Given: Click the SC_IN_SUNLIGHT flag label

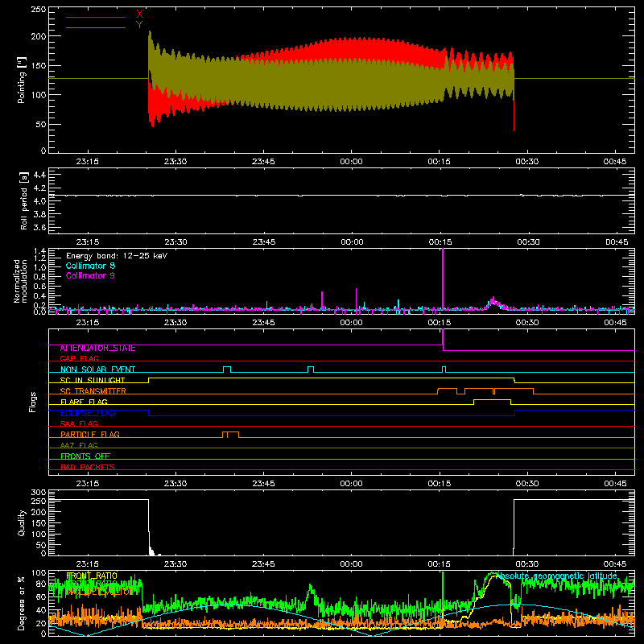Looking at the screenshot, I should [x=93, y=380].
